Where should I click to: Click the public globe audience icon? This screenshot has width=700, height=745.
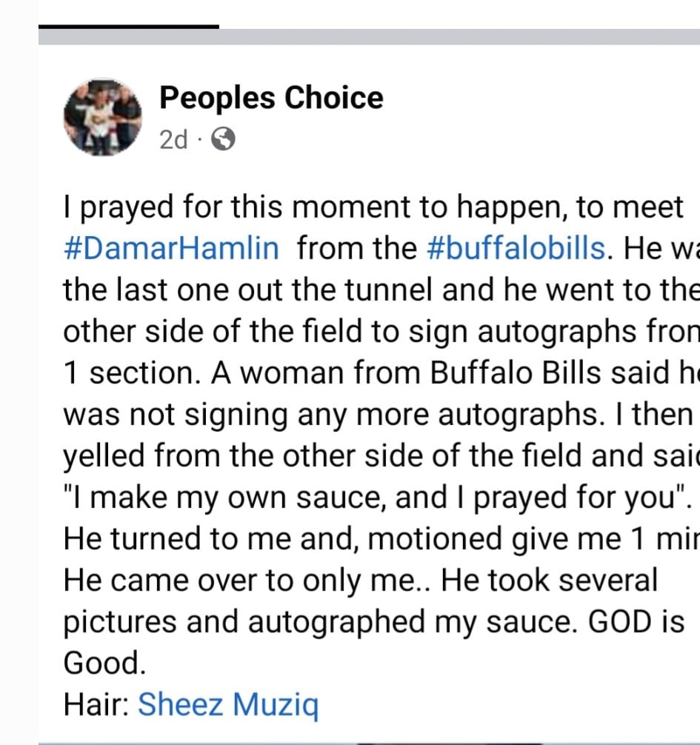pos(224,139)
